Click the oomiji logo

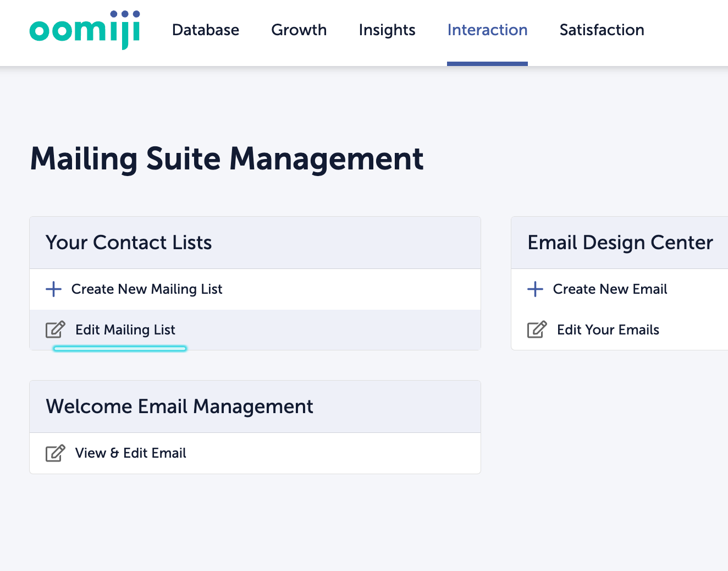click(85, 30)
